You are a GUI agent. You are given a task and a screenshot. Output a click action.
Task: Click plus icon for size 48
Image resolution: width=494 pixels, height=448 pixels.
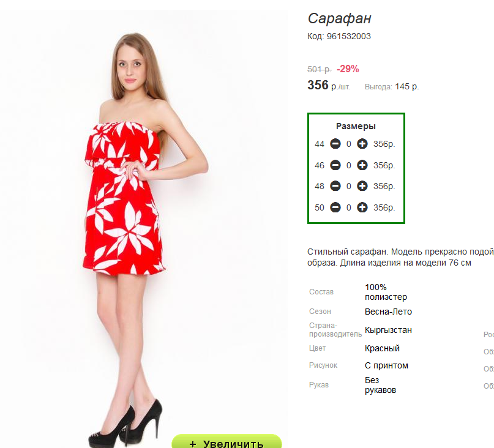(362, 186)
